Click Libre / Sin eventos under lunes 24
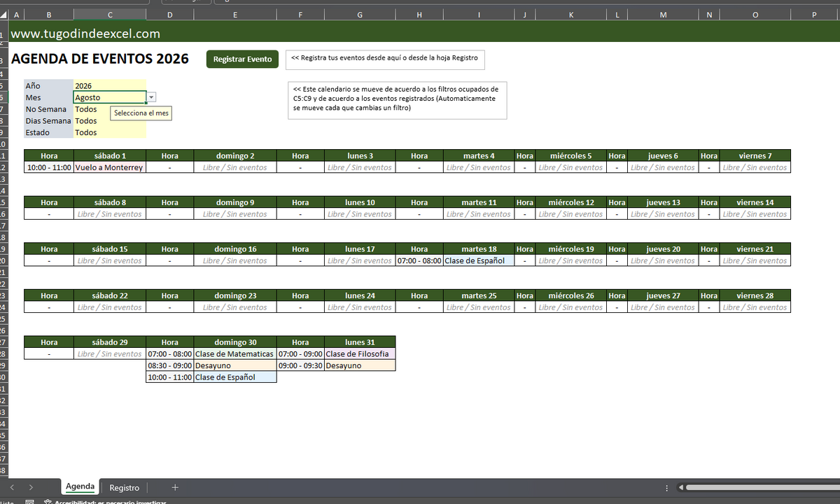 [x=359, y=307]
